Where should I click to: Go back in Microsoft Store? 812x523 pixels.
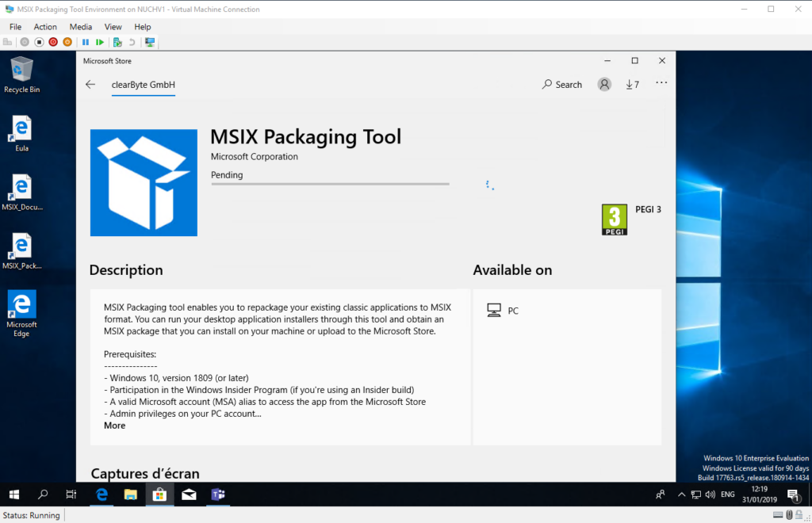coord(90,84)
